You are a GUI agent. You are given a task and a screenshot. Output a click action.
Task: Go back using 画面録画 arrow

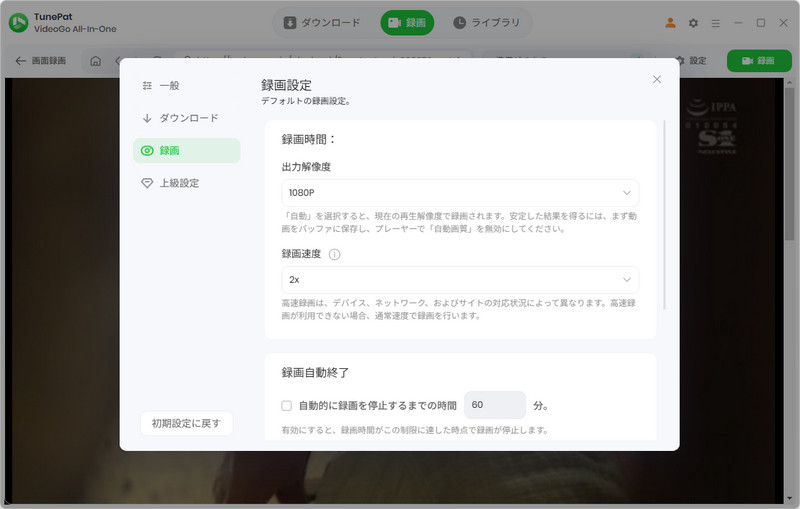tap(40, 61)
